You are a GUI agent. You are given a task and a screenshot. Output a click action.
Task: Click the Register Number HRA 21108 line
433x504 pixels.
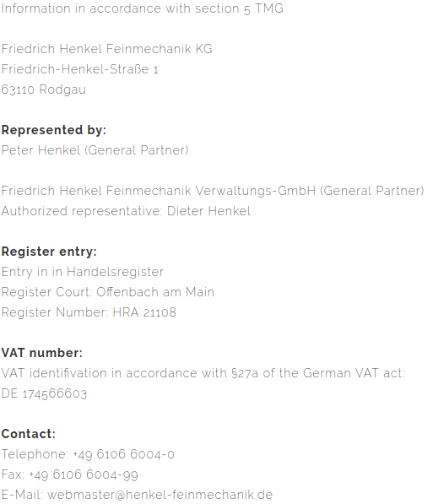pos(89,312)
